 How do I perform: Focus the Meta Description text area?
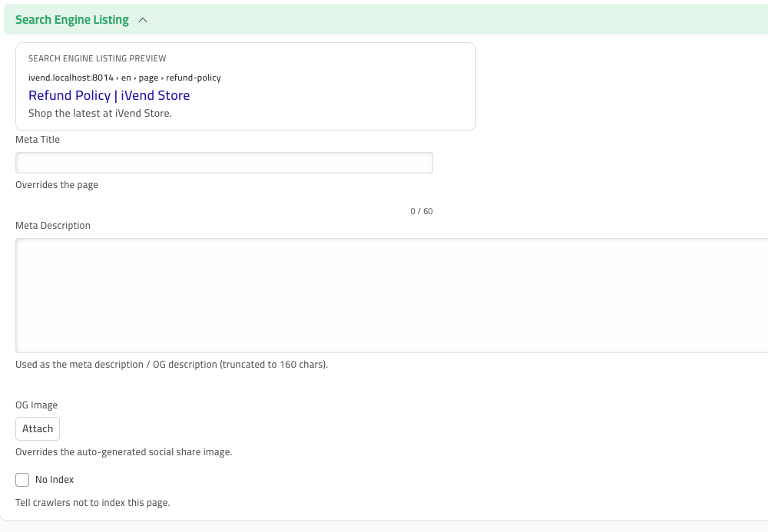point(392,295)
